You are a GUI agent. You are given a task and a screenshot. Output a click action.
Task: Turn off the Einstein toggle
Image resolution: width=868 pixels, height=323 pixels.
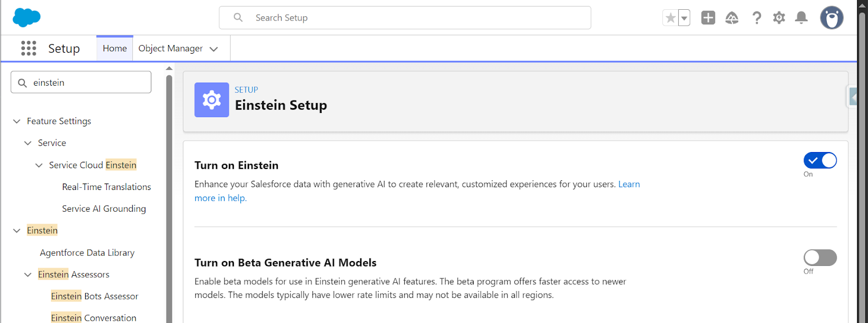tap(820, 161)
